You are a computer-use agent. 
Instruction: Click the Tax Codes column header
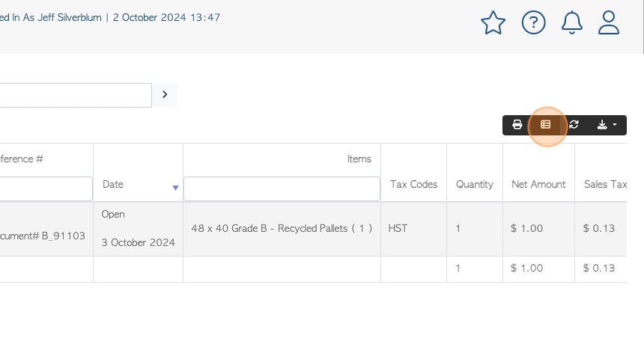coord(413,184)
